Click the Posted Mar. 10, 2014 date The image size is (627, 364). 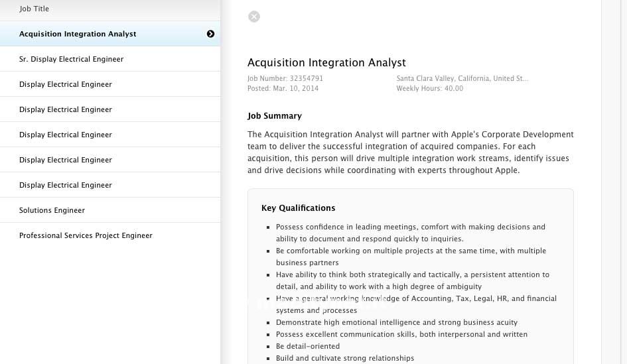click(283, 88)
